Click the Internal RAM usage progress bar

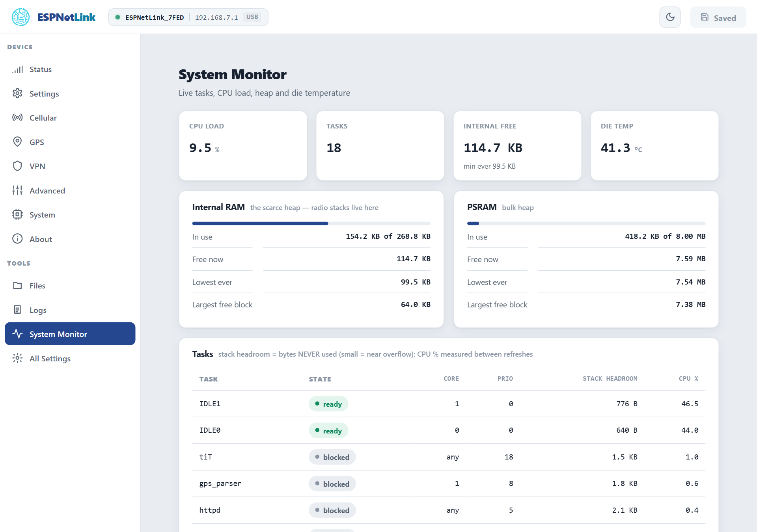pyautogui.click(x=311, y=223)
